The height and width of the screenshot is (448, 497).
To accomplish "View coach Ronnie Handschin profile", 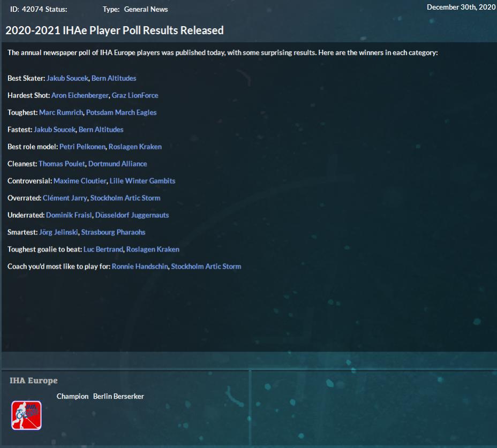I will click(x=140, y=267).
